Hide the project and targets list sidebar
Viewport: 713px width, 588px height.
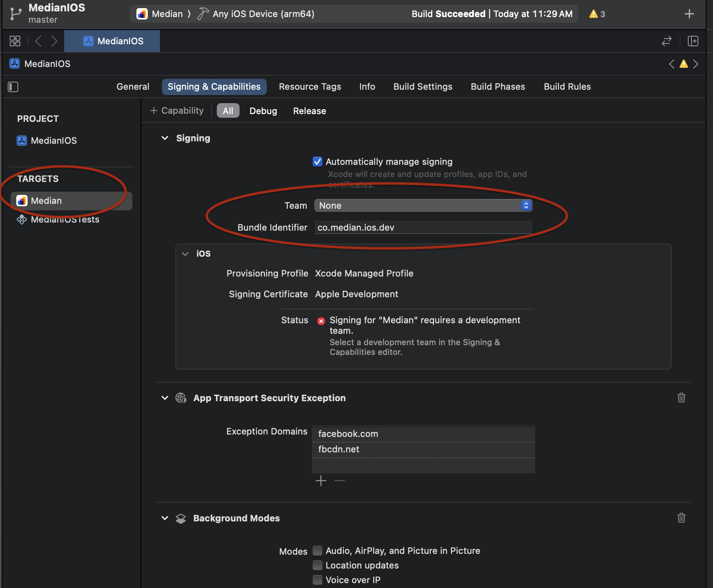click(x=13, y=86)
